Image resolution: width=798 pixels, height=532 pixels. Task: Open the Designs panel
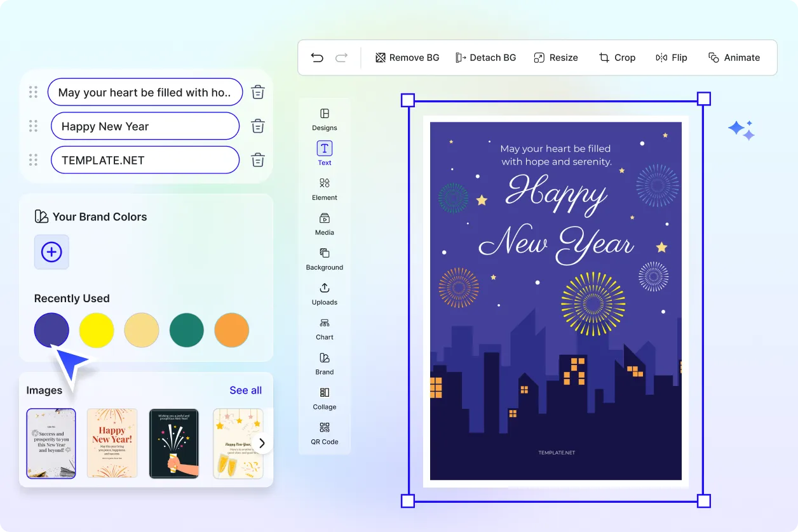[x=324, y=119]
